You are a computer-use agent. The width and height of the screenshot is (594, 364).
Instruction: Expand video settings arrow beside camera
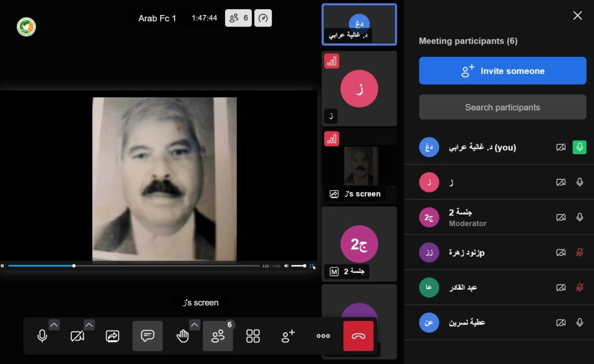[89, 325]
